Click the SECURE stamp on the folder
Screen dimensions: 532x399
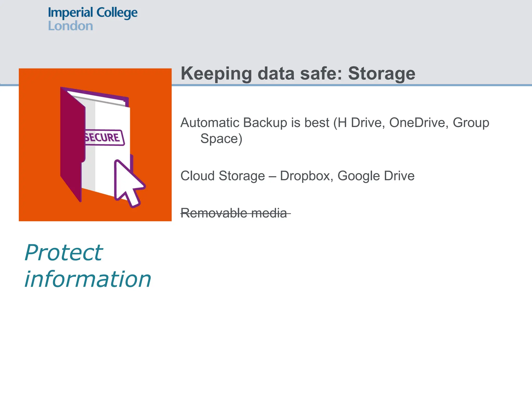(x=104, y=137)
